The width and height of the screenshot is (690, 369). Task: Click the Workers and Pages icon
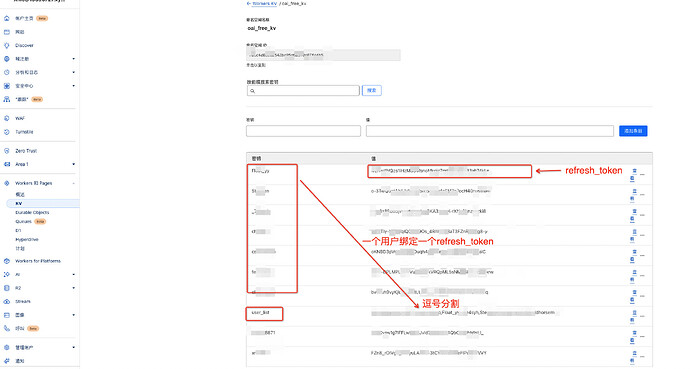click(7, 183)
